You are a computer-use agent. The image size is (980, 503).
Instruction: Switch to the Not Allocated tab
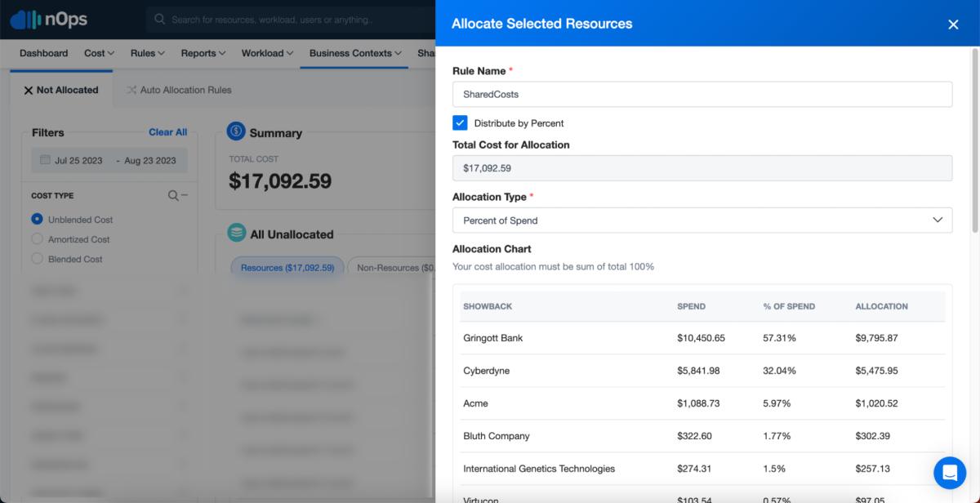(61, 90)
